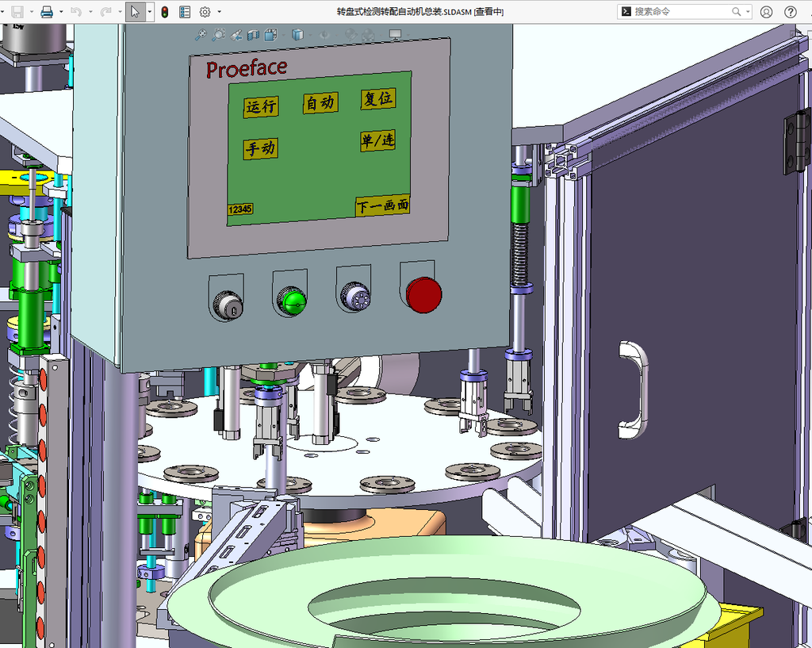Open the Display Style cube icon
Viewport: 812px width, 648px height.
click(x=297, y=35)
